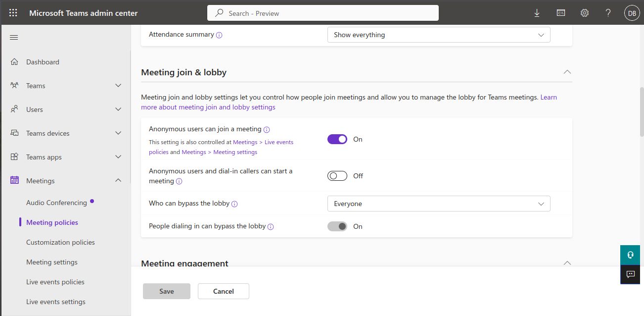Open Live events policies in sidebar
Viewport: 644px width, 316px height.
pyautogui.click(x=55, y=282)
